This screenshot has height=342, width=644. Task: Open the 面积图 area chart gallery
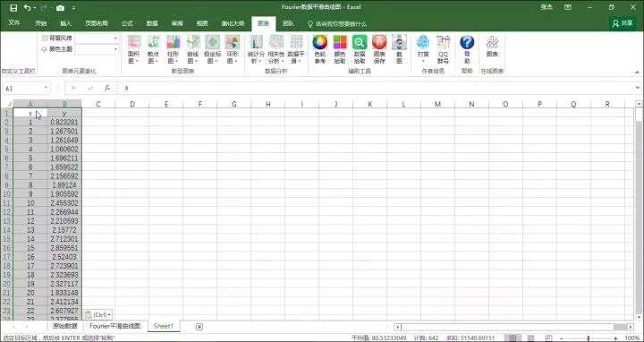(133, 49)
